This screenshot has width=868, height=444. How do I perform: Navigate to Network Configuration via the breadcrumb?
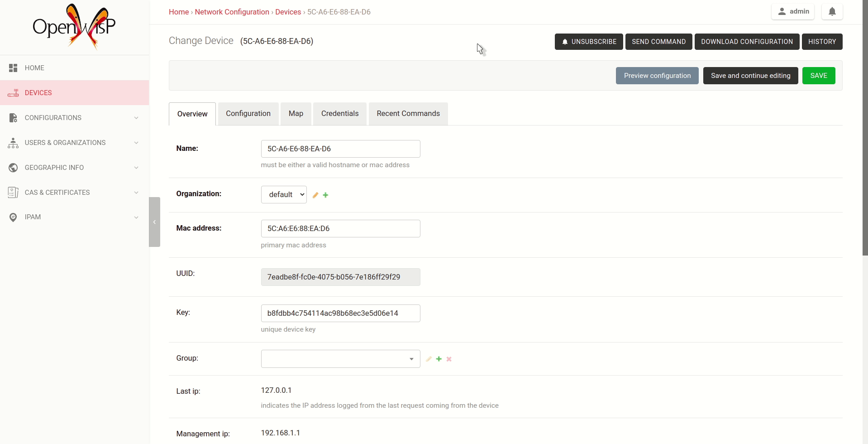tap(232, 12)
